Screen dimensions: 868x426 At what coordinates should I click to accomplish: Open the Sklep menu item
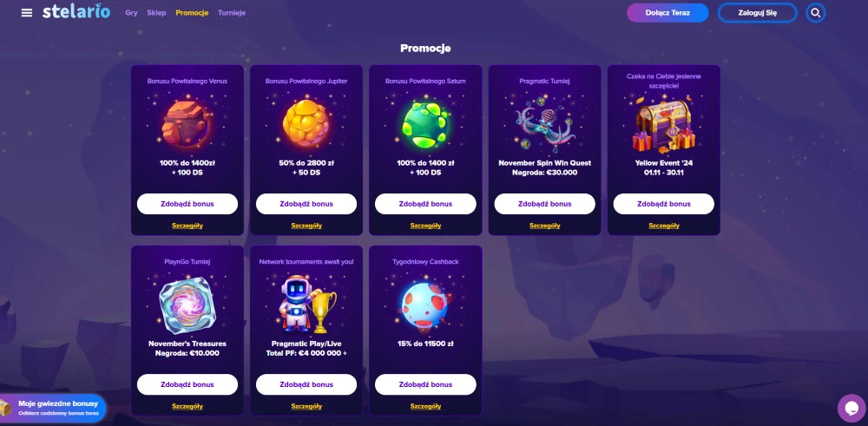pos(156,13)
